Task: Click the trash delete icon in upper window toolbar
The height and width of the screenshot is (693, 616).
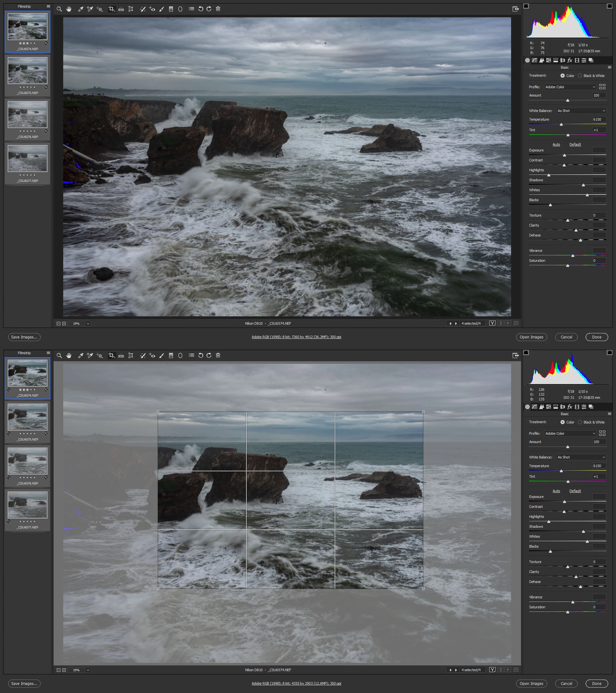Action: [218, 9]
